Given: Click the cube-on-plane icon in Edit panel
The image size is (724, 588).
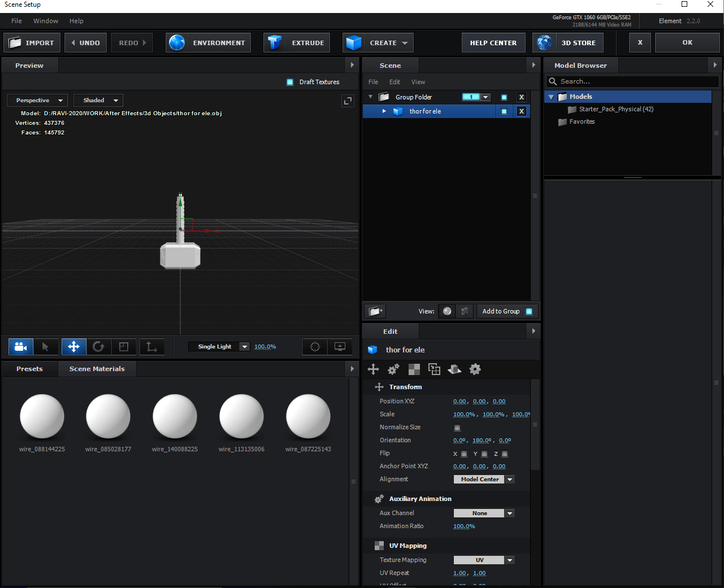Looking at the screenshot, I should coord(454,369).
